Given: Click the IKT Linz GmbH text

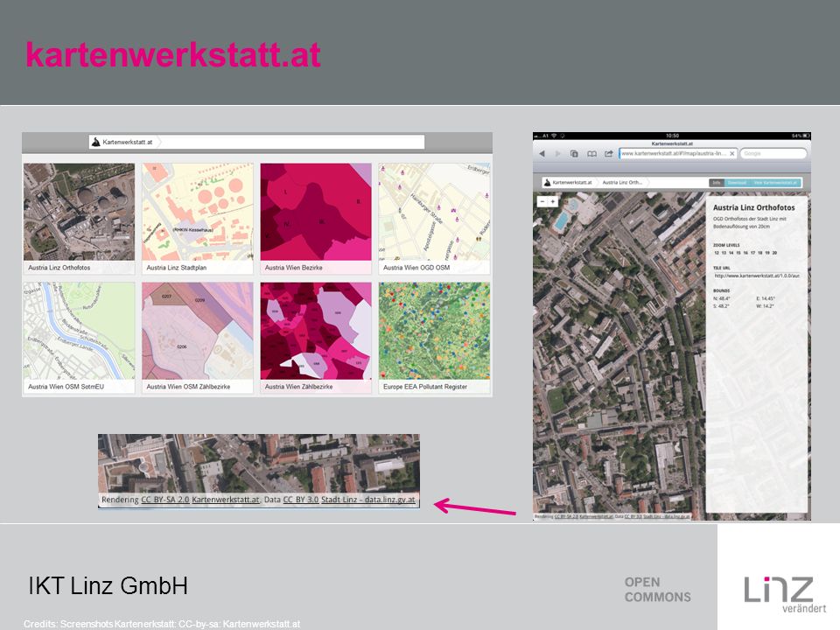Looking at the screenshot, I should [108, 586].
